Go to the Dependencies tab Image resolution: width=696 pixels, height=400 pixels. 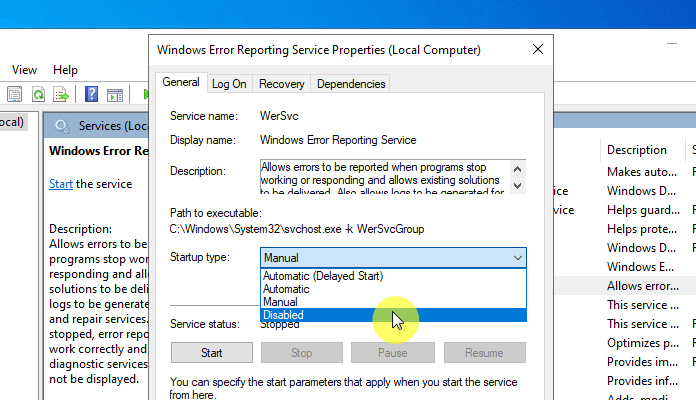351,84
